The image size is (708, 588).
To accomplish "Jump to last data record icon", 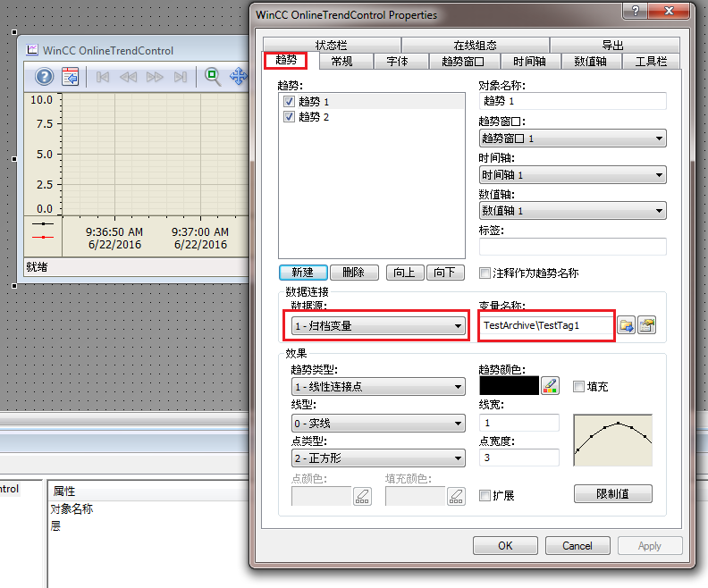I will pyautogui.click(x=181, y=77).
